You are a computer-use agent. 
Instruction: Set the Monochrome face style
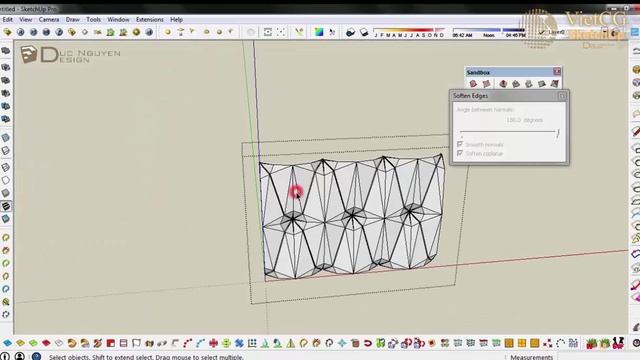(5, 219)
